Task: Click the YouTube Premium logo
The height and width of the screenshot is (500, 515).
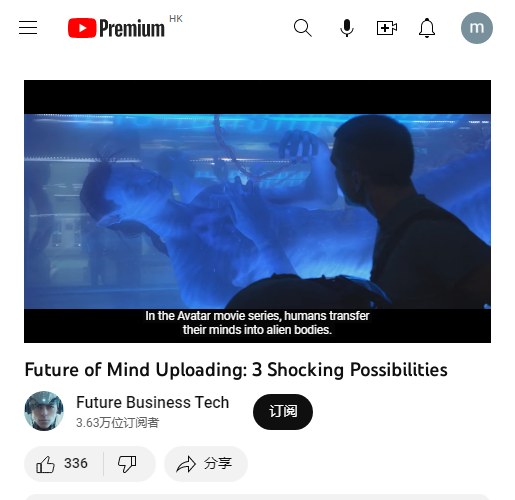Action: [116, 28]
